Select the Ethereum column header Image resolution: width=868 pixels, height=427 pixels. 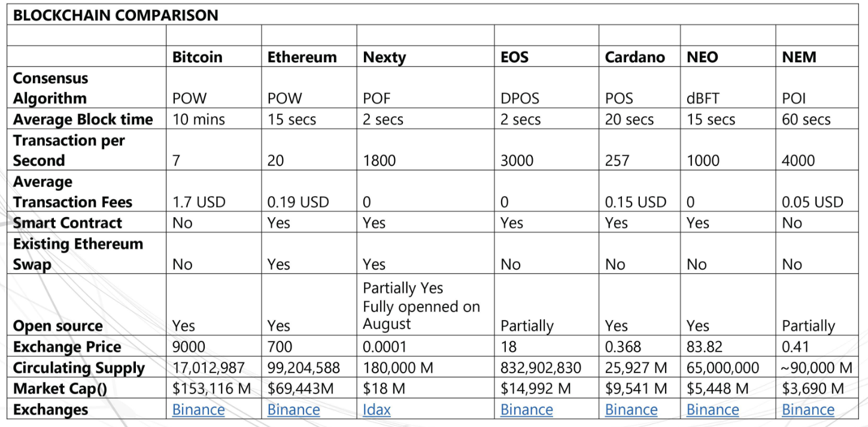(x=302, y=57)
